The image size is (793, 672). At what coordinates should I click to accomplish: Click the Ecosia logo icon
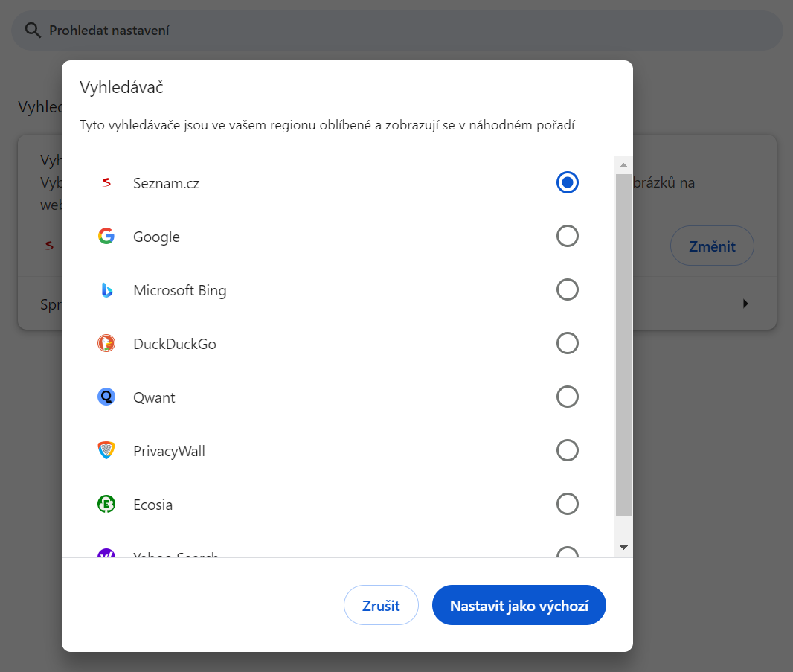106,504
